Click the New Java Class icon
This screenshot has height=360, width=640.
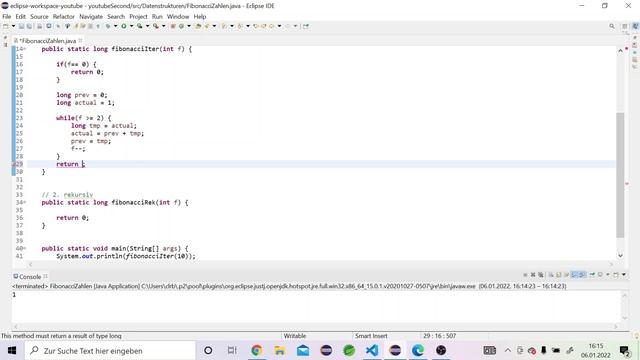coord(181,26)
